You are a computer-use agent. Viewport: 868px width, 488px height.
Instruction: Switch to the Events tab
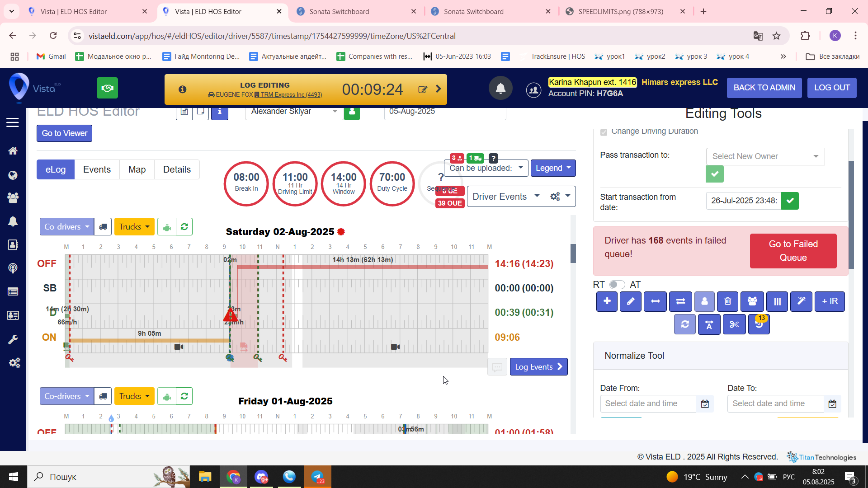click(x=97, y=169)
